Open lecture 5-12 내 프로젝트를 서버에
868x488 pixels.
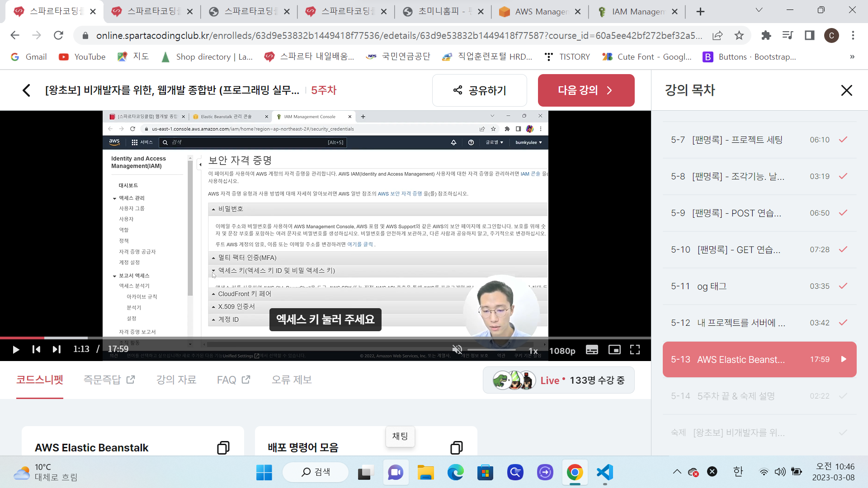pos(759,323)
